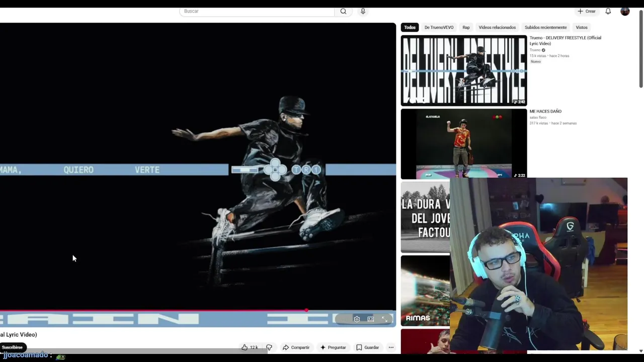Click the 317 k vistas text

539,123
